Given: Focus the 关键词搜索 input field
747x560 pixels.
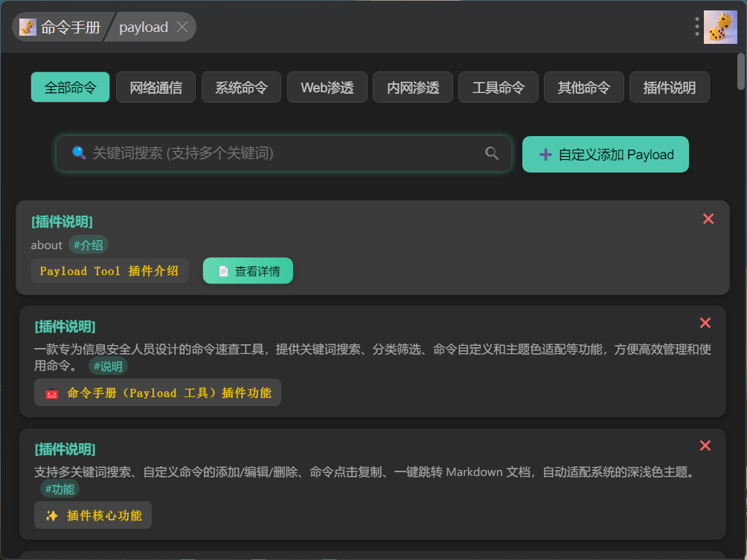Looking at the screenshot, I should click(x=283, y=153).
